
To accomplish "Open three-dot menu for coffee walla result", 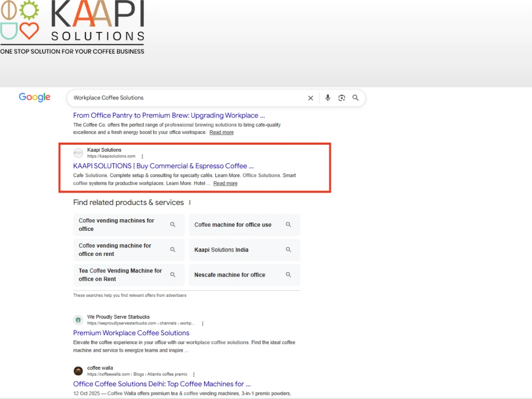I will click(x=194, y=375).
